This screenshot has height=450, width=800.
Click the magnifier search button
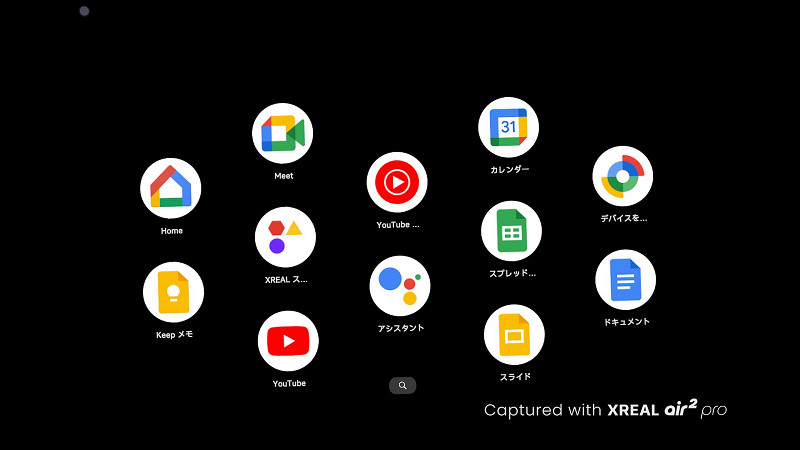click(403, 385)
